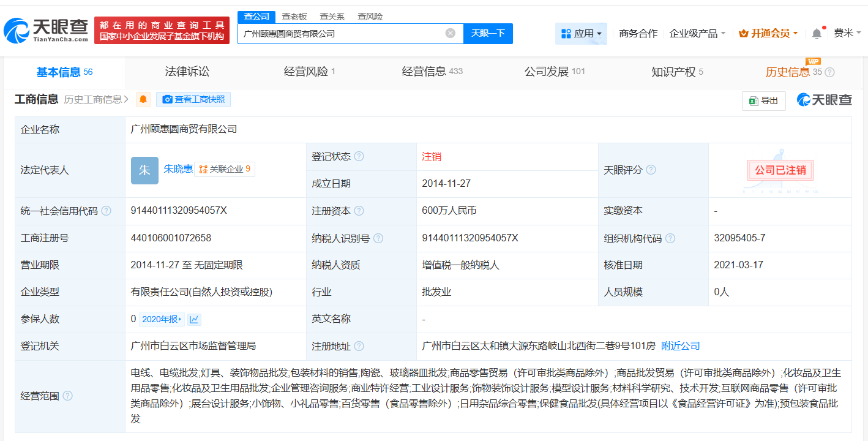
Task: Open notifications via the bell icon
Action: pyautogui.click(x=816, y=33)
